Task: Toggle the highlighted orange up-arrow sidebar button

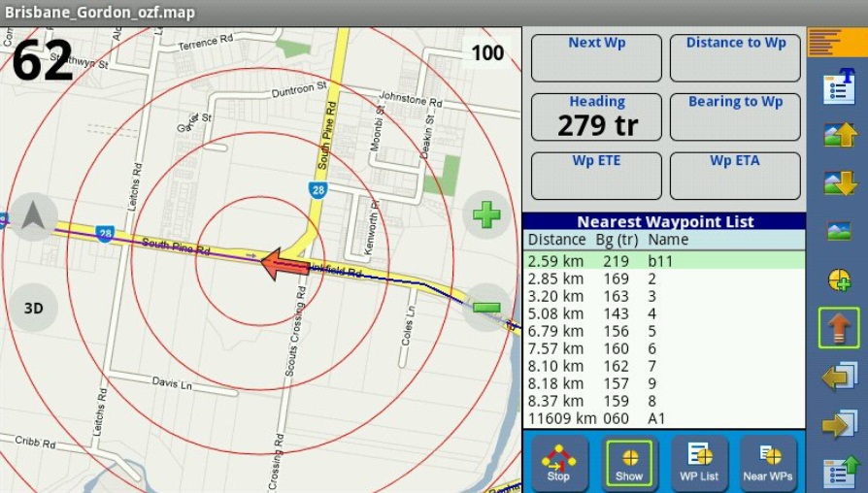Action: 839,328
